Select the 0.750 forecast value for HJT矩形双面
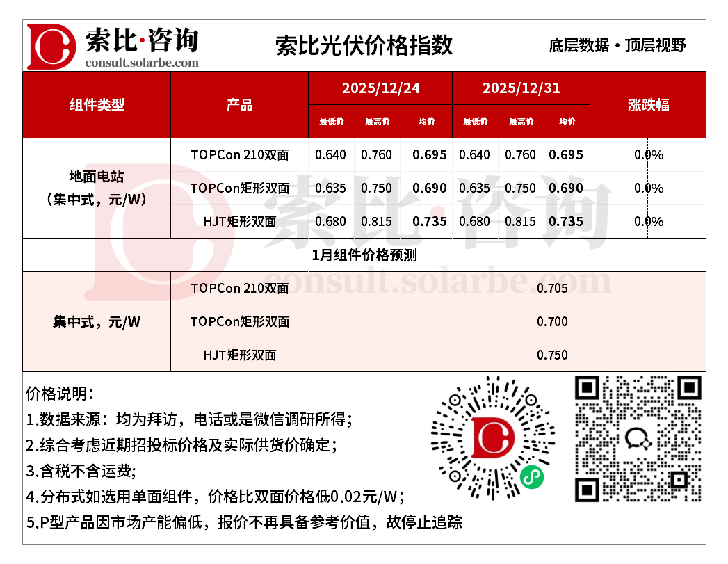This screenshot has width=728, height=564. pyautogui.click(x=551, y=355)
